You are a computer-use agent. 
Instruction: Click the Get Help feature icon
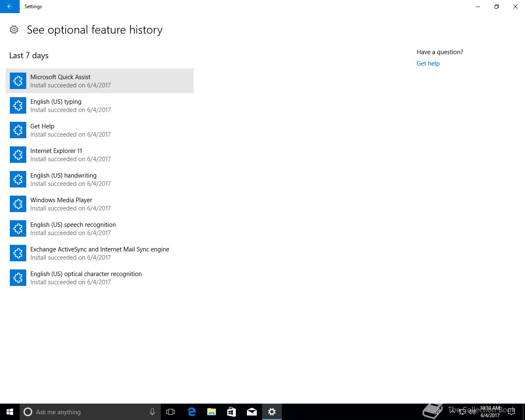(x=18, y=130)
